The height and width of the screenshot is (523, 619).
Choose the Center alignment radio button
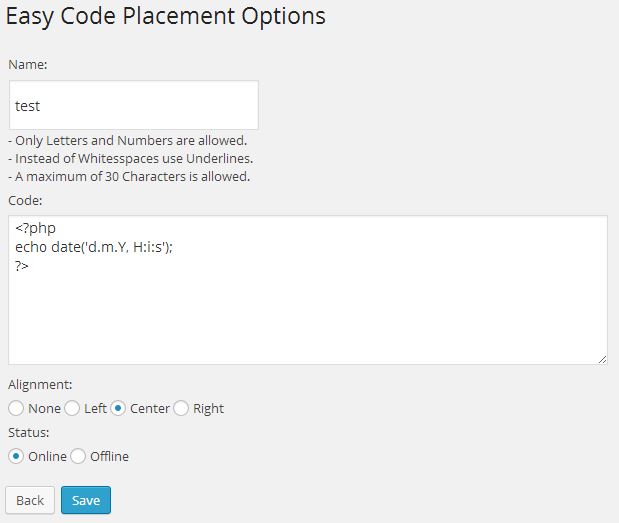(x=118, y=408)
